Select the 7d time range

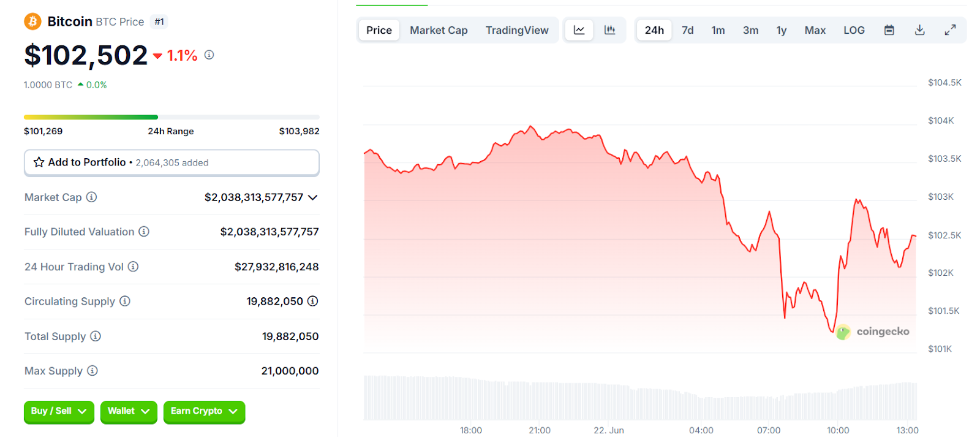(688, 30)
